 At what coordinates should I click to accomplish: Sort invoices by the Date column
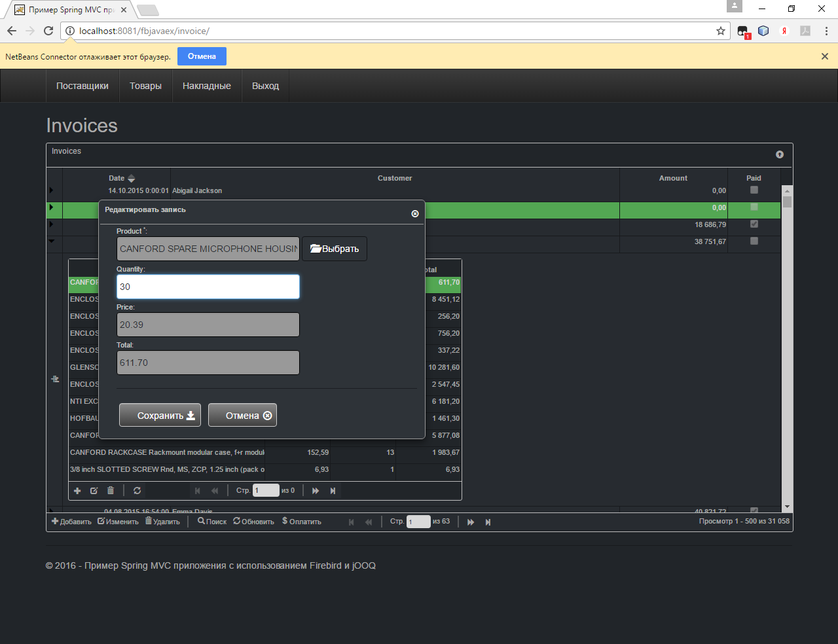(x=117, y=178)
